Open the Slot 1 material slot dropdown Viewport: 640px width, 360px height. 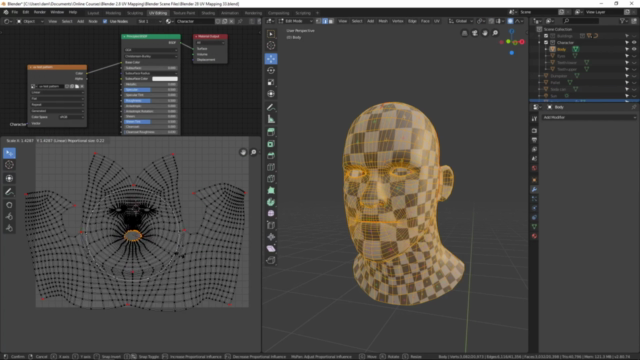pos(149,21)
